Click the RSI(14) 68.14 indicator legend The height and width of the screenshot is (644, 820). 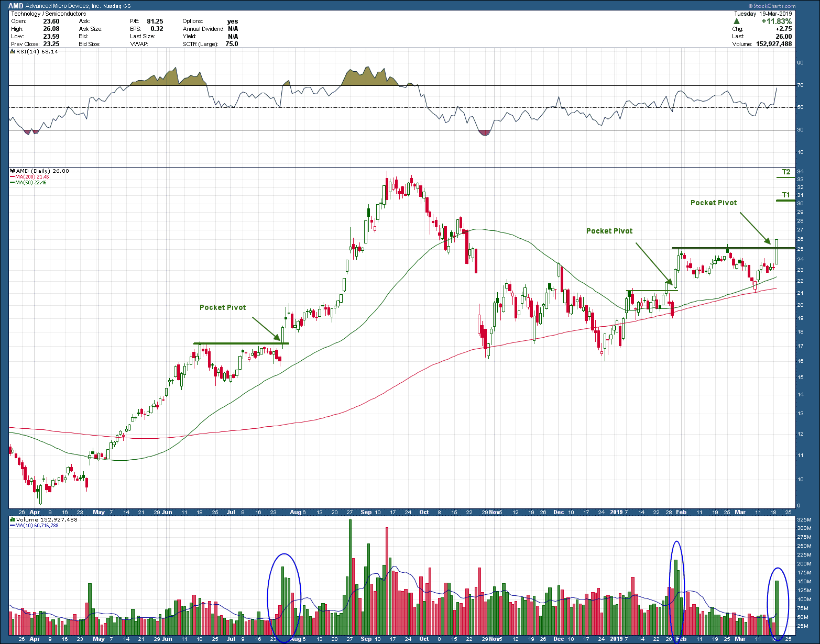click(35, 52)
